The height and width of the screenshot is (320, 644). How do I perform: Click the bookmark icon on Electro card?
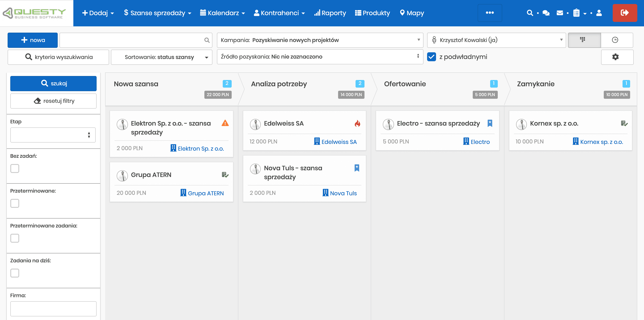click(x=490, y=123)
